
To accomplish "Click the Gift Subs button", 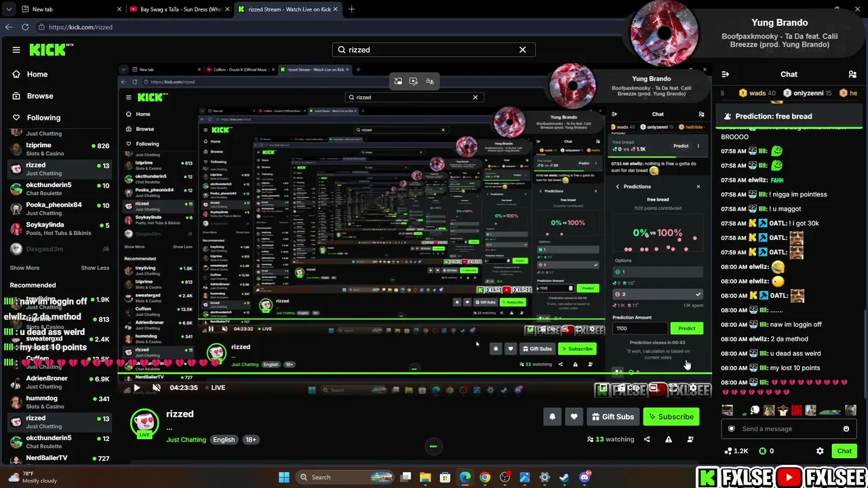I will tap(612, 417).
